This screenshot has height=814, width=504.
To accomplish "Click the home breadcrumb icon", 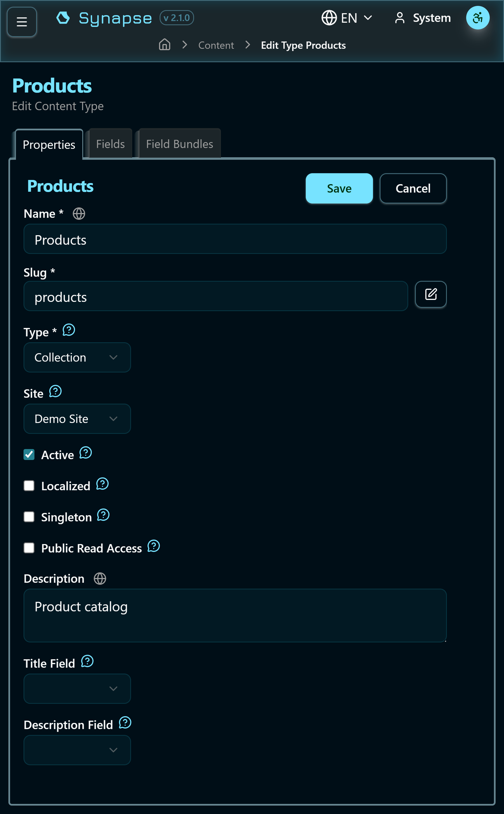I will [164, 44].
